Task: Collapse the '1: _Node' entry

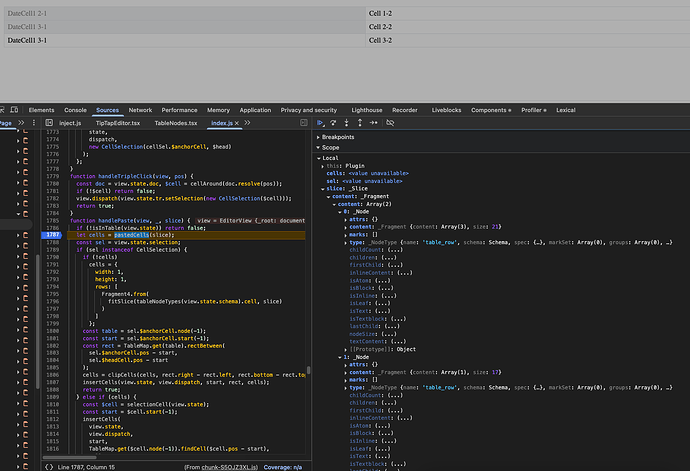Action: pos(340,357)
